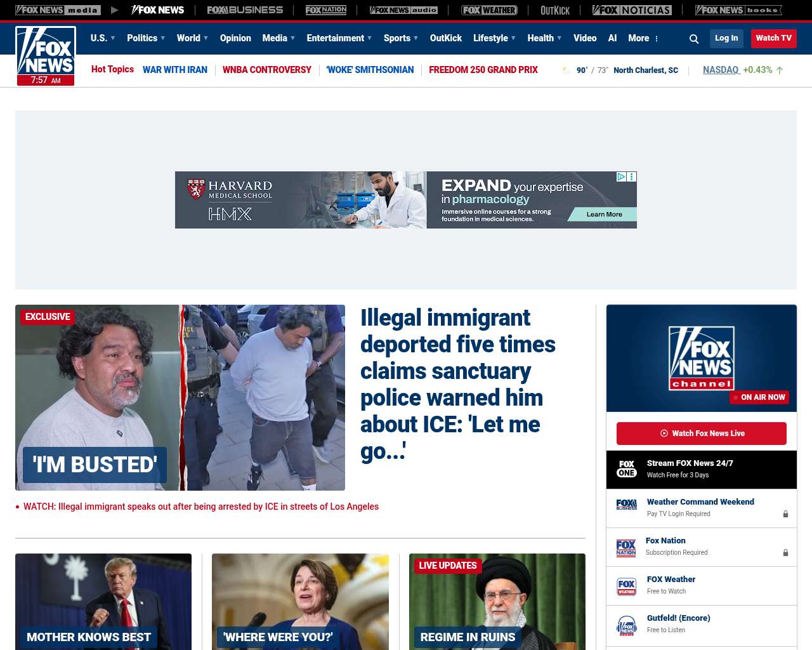This screenshot has width=812, height=650.
Task: Open OutKick logo in top bar
Action: [555, 10]
